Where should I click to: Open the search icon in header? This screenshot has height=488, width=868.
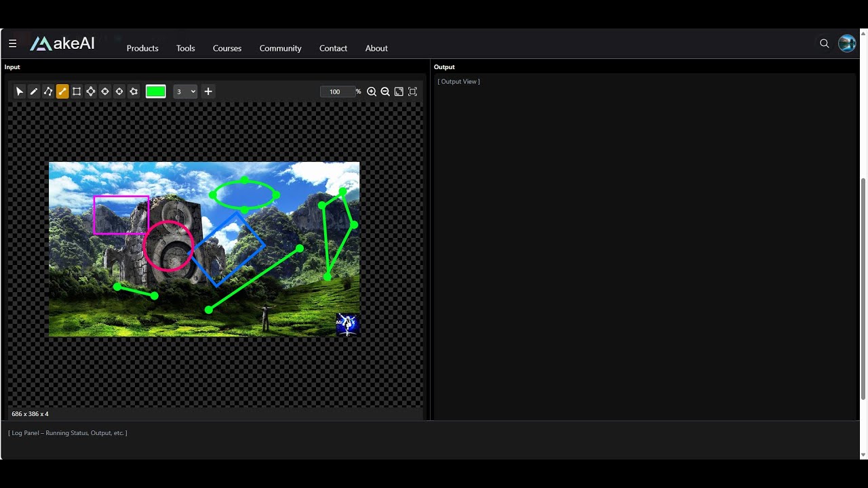pyautogui.click(x=825, y=43)
